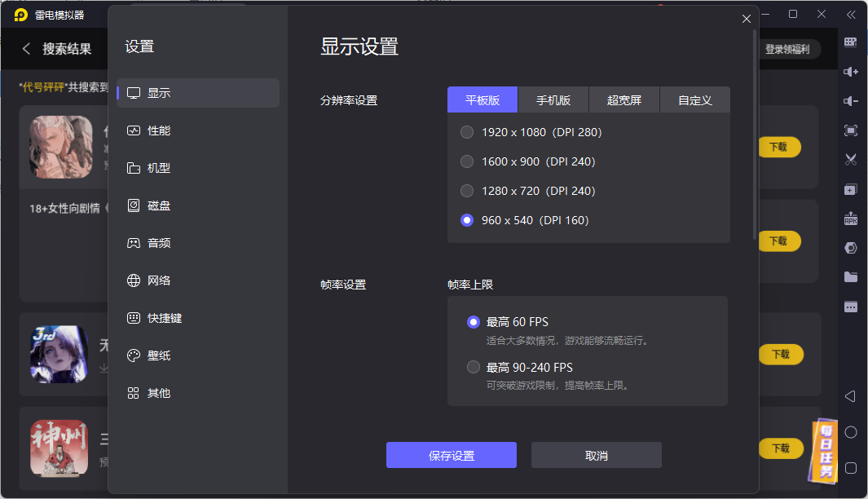Select the 1920 x 1080 resolution option
The image size is (868, 499).
467,132
